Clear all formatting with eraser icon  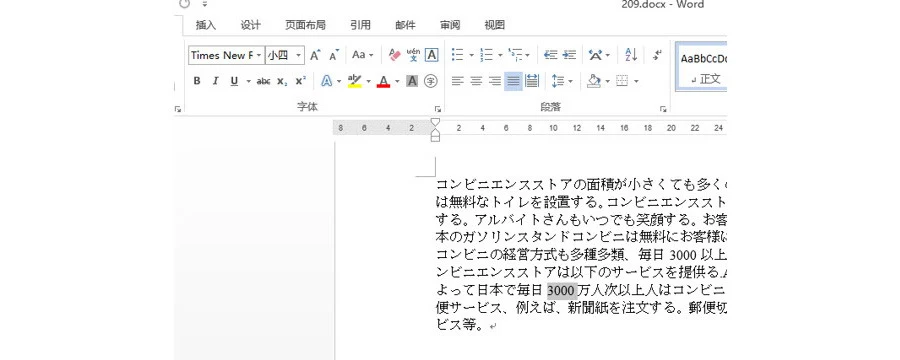[394, 55]
